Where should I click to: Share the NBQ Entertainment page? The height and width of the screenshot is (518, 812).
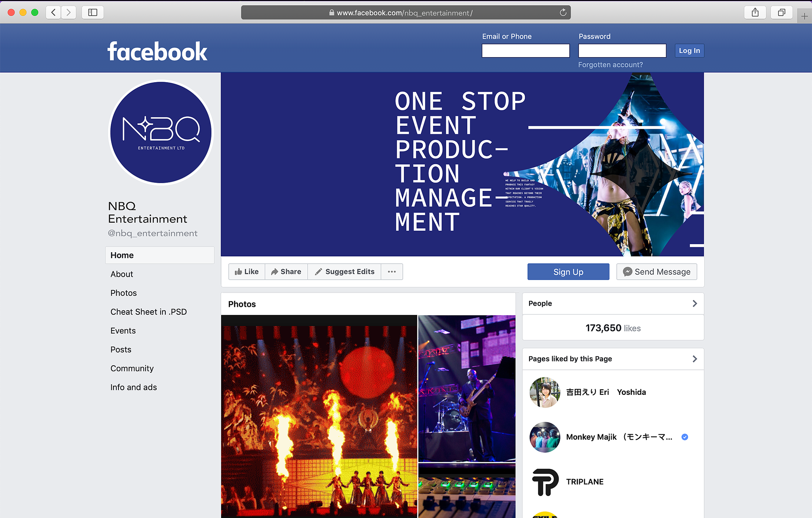(x=286, y=272)
